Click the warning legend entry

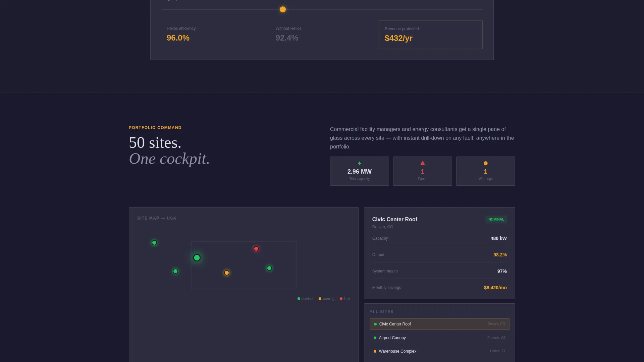click(326, 299)
